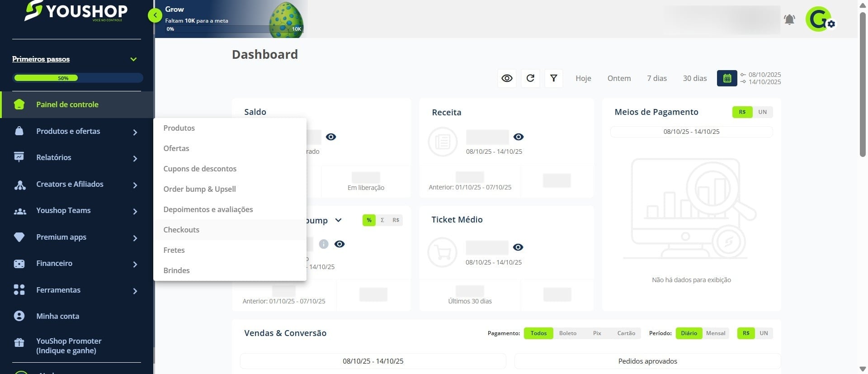Viewport: 868px width, 374px height.
Task: Click the Primeiros passos 50% progress bar
Action: (78, 78)
